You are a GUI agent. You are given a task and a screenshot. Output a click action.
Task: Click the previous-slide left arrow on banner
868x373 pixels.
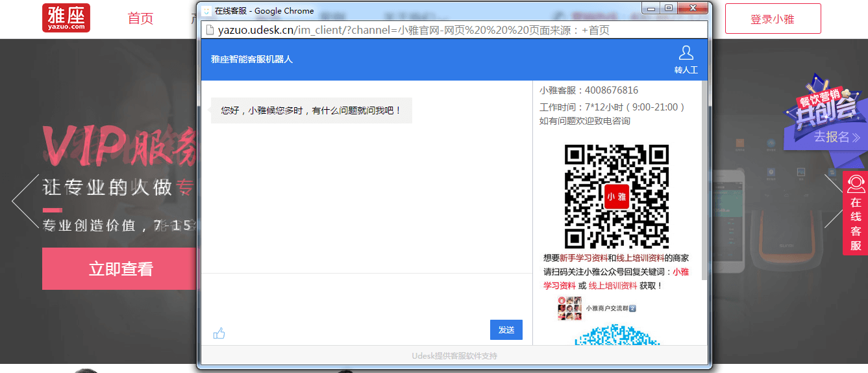coord(25,201)
